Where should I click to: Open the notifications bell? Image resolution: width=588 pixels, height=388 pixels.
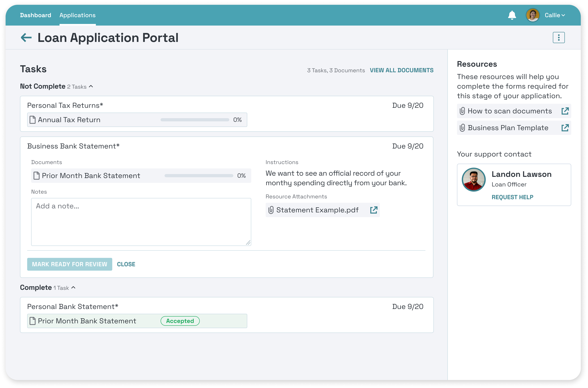coord(512,15)
